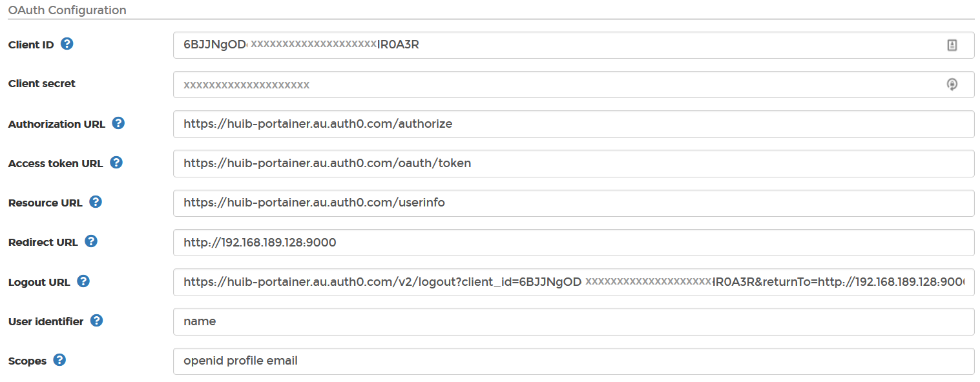980x382 pixels.
Task: View help for Access token URL
Action: click(116, 163)
